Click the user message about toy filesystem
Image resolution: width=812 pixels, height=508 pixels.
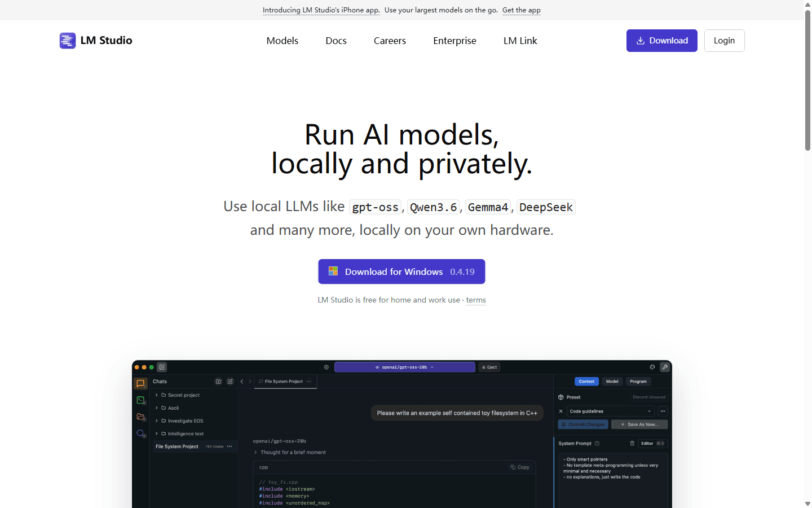click(457, 413)
